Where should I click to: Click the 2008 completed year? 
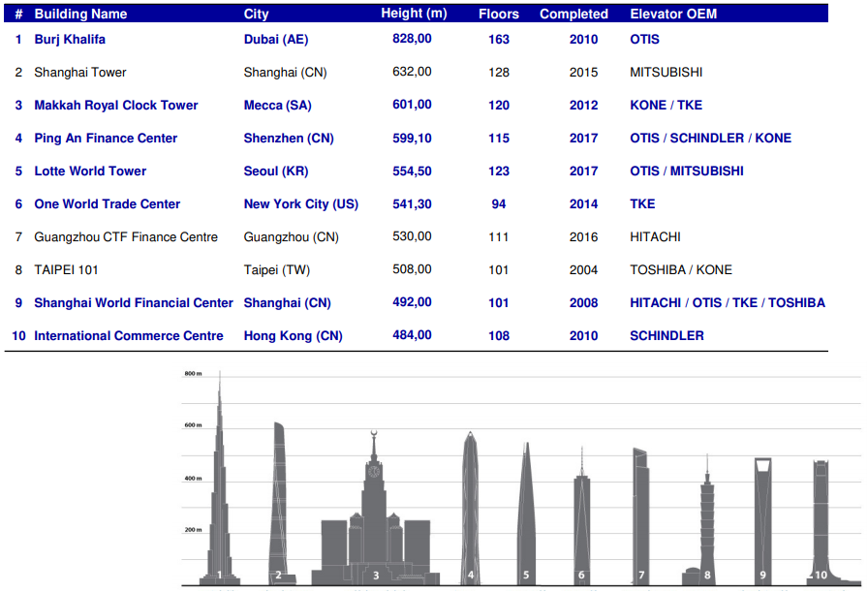click(x=583, y=303)
